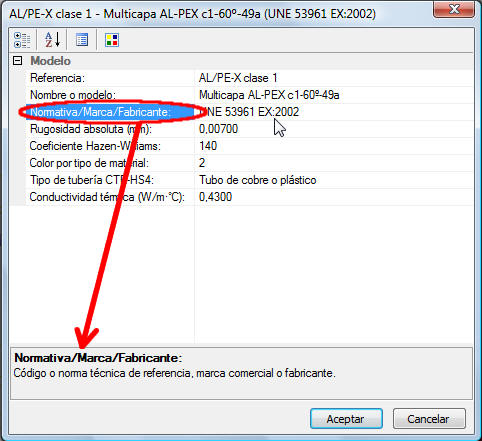Edit the UNE 53961 EX:2002 value

pyautogui.click(x=334, y=112)
